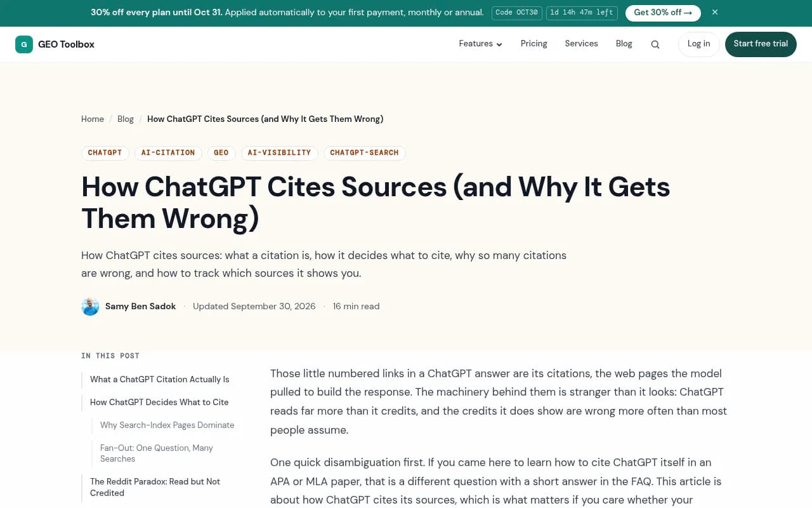812x508 pixels.
Task: Start the free trial
Action: click(761, 44)
